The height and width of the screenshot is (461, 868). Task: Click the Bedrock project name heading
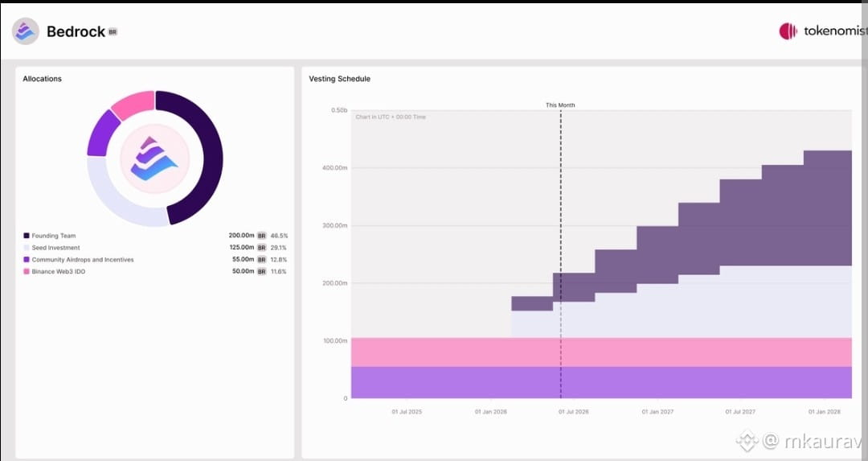point(76,31)
